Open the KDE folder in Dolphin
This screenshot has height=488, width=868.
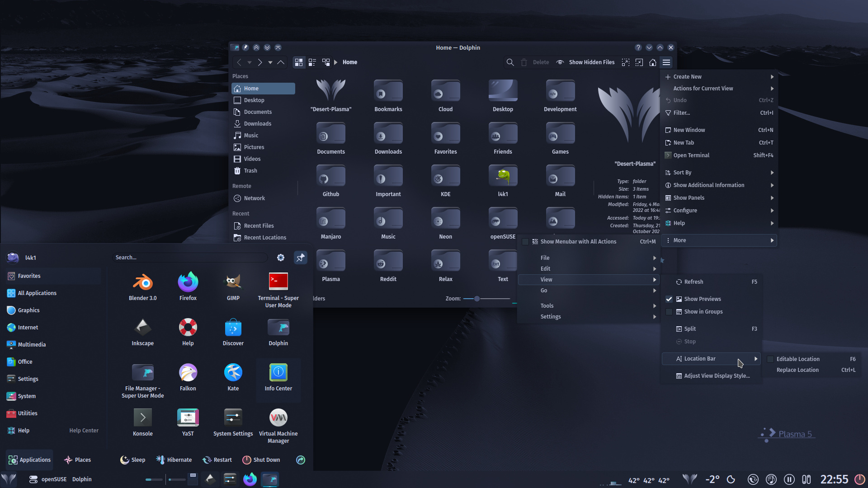click(x=446, y=181)
